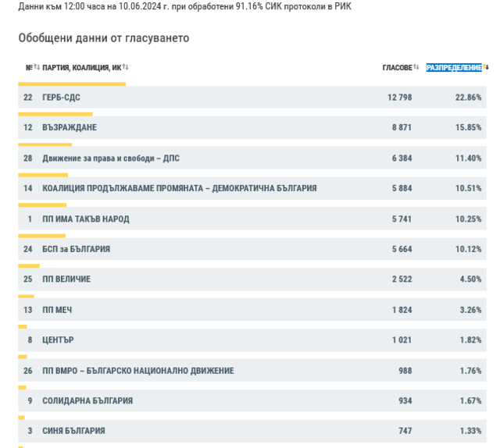Sort by № column sort arrows
The height and width of the screenshot is (448, 500).
point(37,67)
